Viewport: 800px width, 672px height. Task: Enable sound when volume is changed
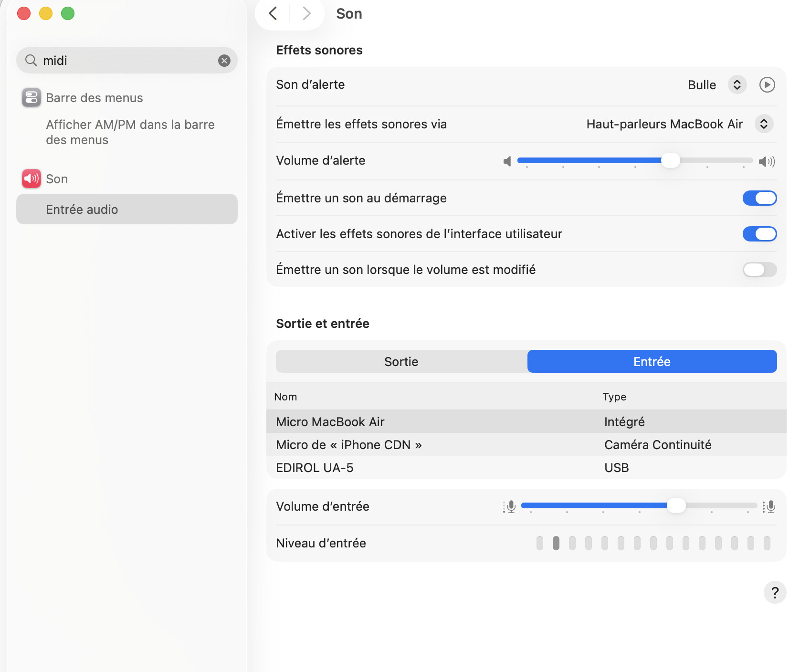click(759, 270)
